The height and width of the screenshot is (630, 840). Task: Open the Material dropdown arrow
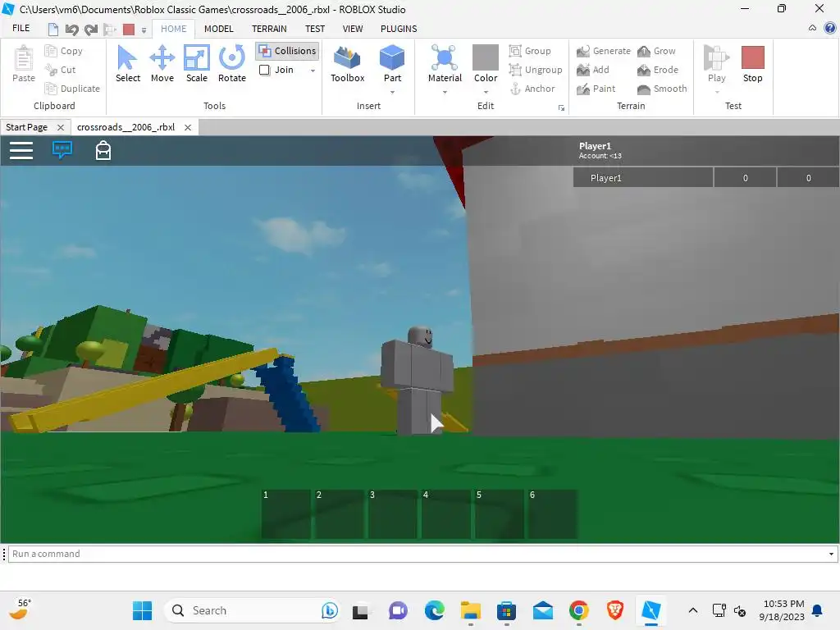[445, 92]
